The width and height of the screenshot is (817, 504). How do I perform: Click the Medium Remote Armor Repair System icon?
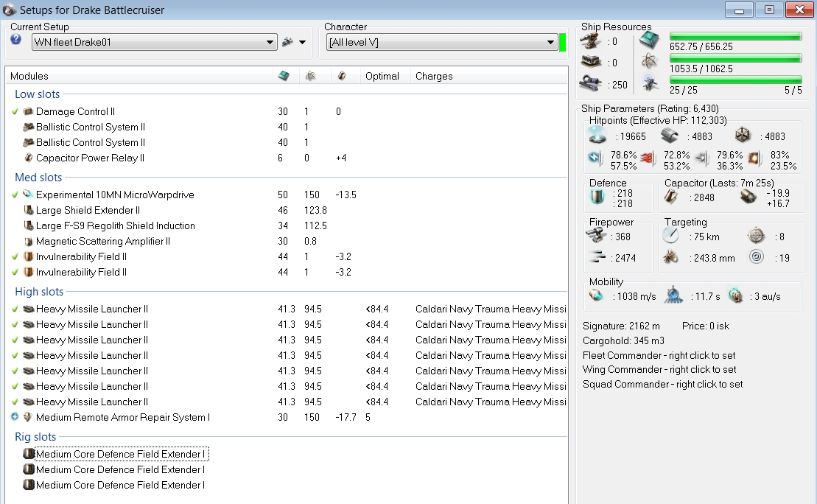(x=28, y=417)
